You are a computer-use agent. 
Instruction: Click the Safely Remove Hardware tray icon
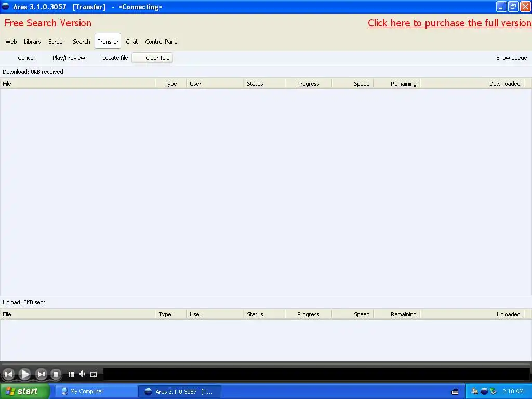[x=494, y=391]
